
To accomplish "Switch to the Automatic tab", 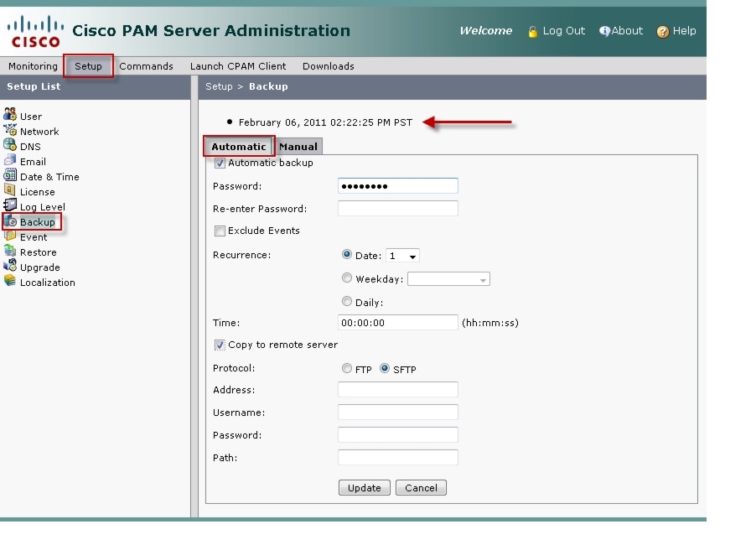I will (x=239, y=146).
